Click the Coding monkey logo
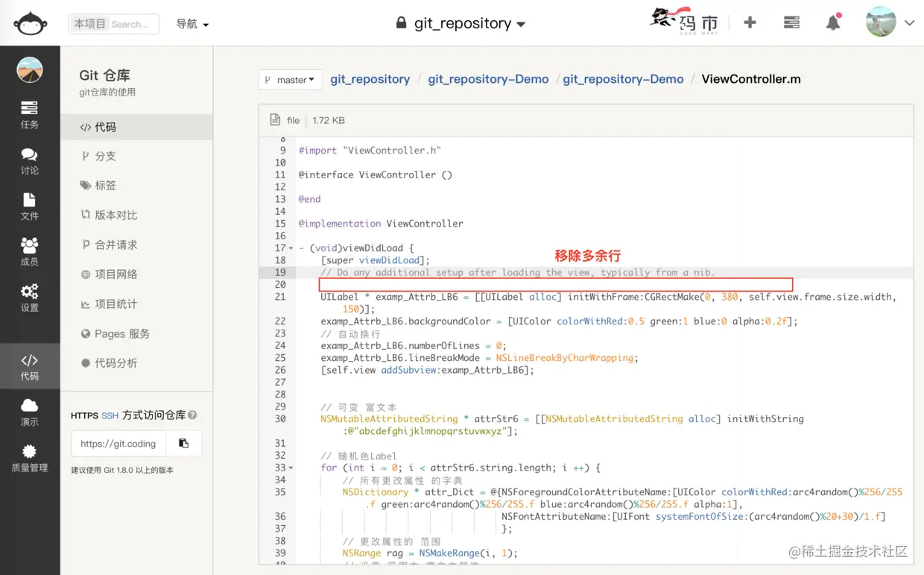The height and width of the screenshot is (575, 924). [31, 23]
